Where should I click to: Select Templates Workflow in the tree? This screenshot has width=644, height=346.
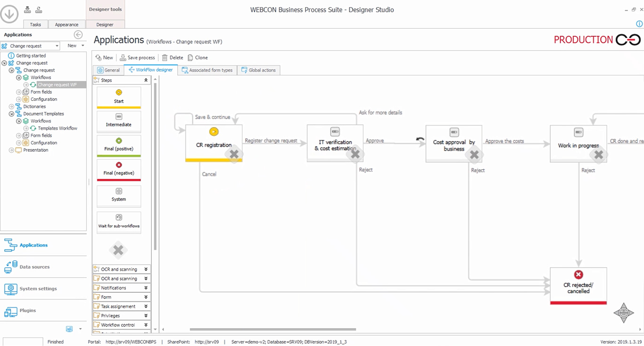click(x=58, y=128)
